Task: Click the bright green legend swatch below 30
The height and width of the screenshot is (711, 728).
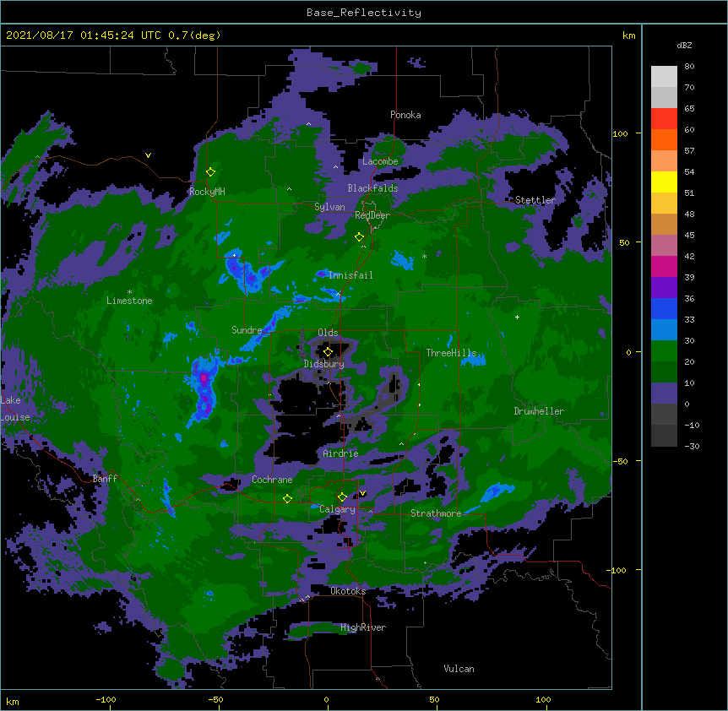Action: [x=664, y=351]
